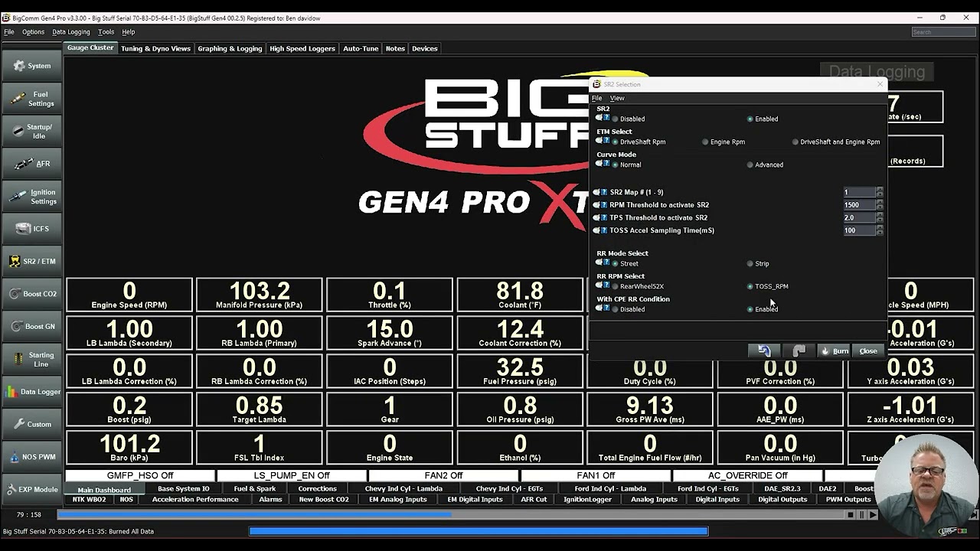The image size is (980, 551).
Task: Select Strip for RR Mode Select
Action: [x=758, y=263]
